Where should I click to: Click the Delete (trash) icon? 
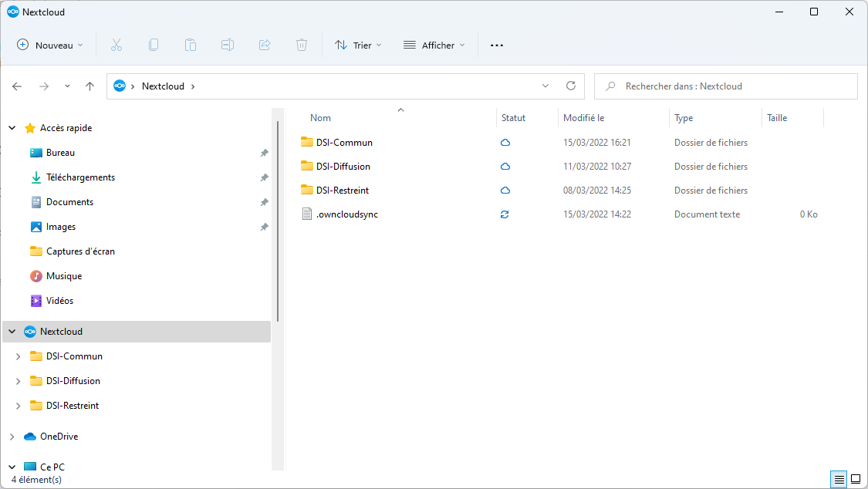tap(302, 45)
